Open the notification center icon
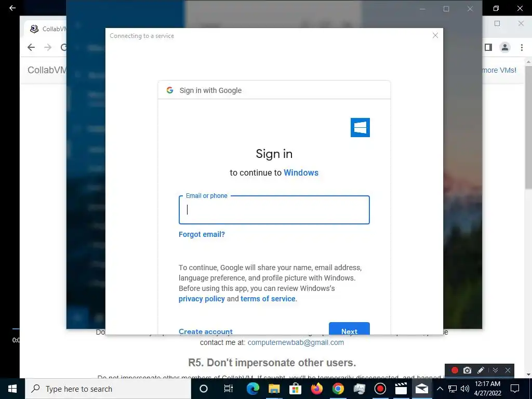The image size is (532, 399). pyautogui.click(x=515, y=389)
